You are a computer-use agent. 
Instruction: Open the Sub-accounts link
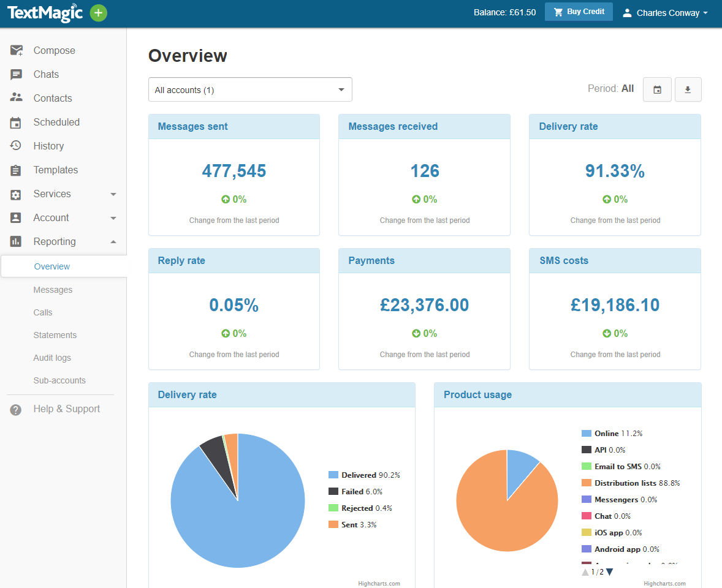pyautogui.click(x=59, y=380)
